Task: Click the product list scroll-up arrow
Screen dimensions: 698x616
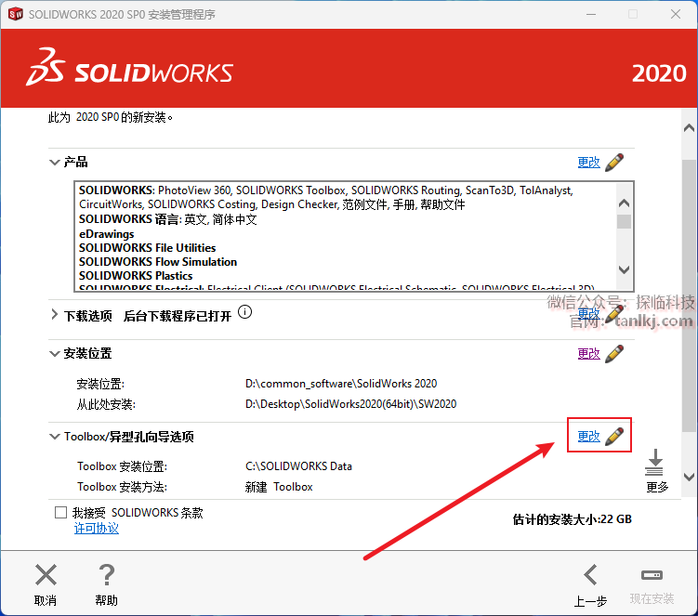Action: [x=624, y=203]
